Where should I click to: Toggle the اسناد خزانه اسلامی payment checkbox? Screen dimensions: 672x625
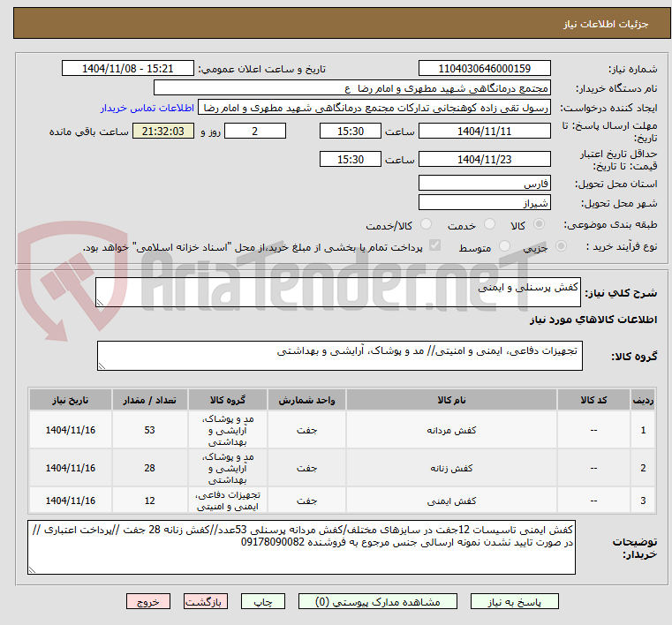click(434, 245)
